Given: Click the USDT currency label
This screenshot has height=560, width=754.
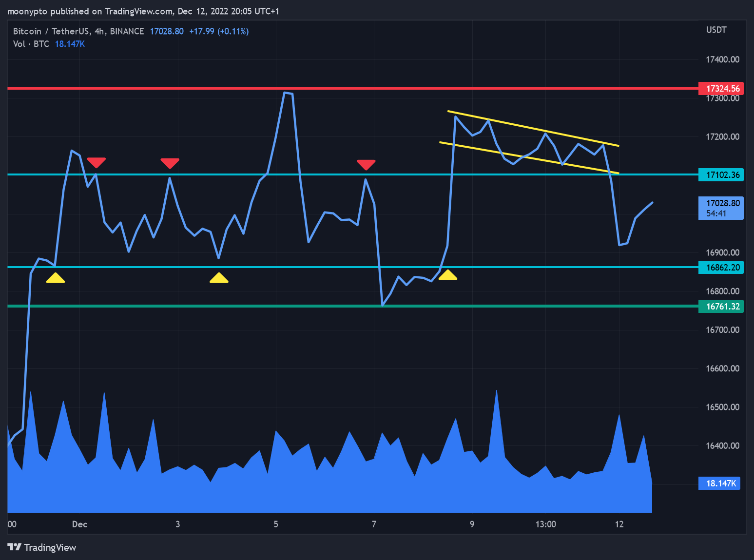Looking at the screenshot, I should pos(716,30).
